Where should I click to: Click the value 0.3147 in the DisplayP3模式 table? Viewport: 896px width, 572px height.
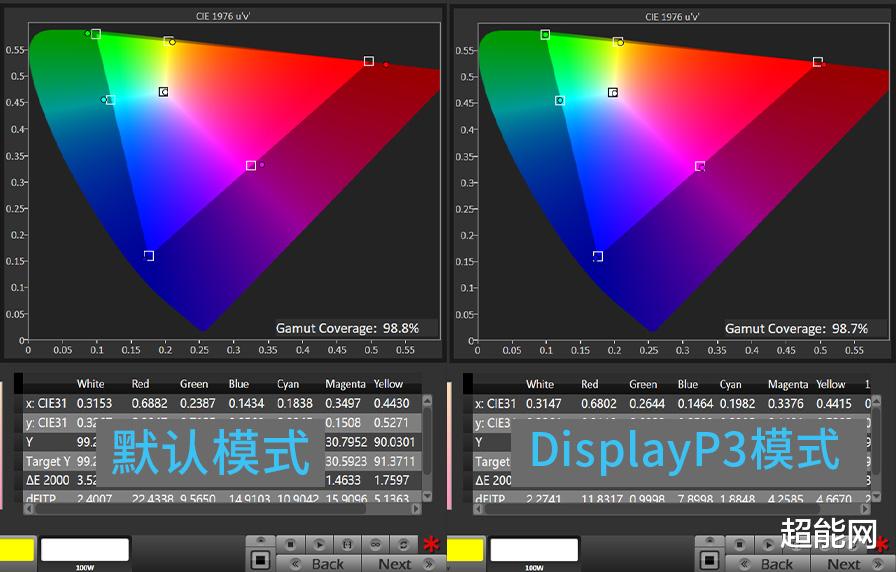tap(543, 403)
